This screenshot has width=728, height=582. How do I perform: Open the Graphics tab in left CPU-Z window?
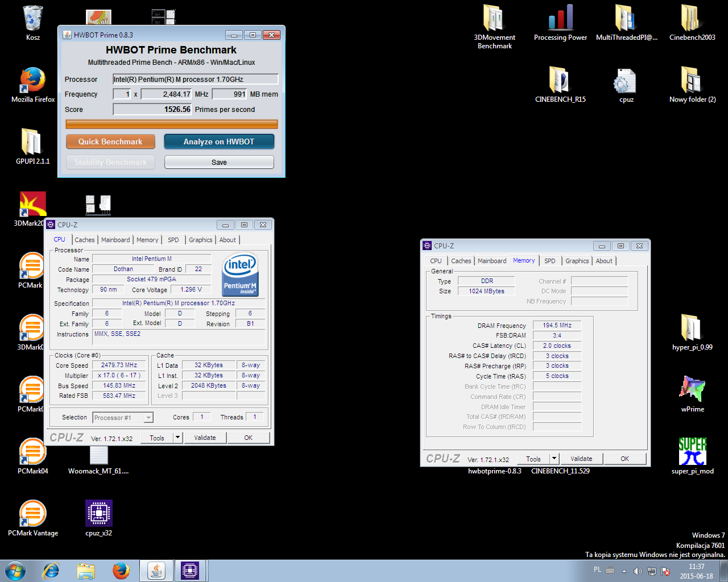point(201,240)
